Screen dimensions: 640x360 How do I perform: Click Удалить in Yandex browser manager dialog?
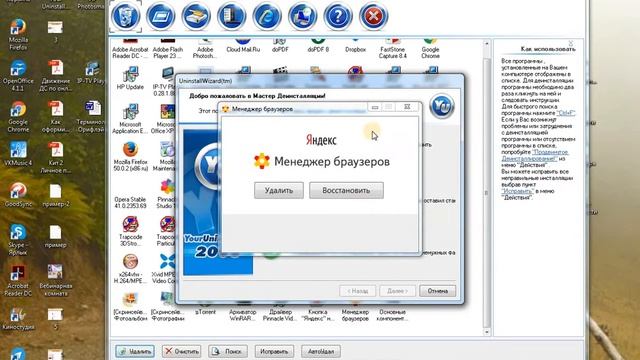(x=279, y=191)
